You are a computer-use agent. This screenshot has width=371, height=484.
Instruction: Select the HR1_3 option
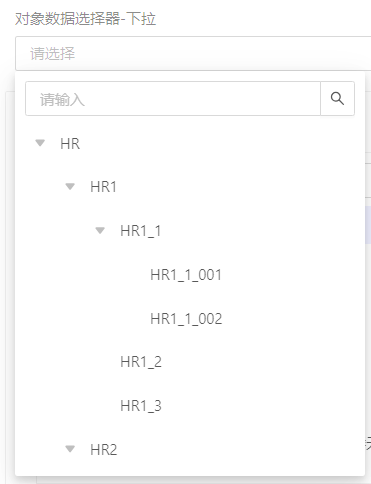tap(141, 406)
